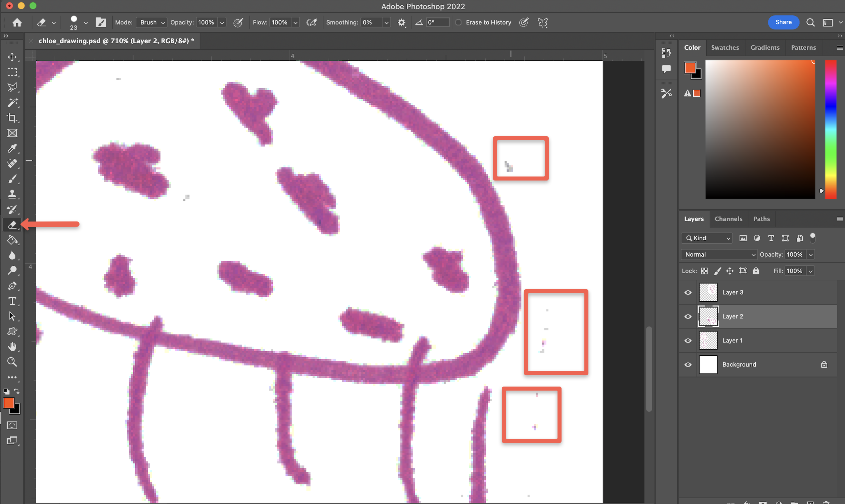Enable the Erase to History checkbox

pos(458,22)
